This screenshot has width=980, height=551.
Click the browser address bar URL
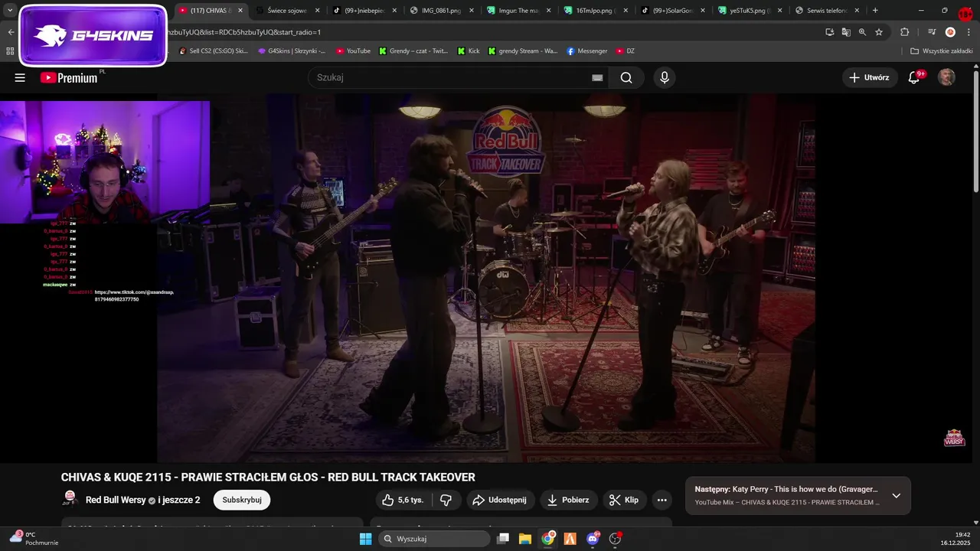click(x=490, y=32)
